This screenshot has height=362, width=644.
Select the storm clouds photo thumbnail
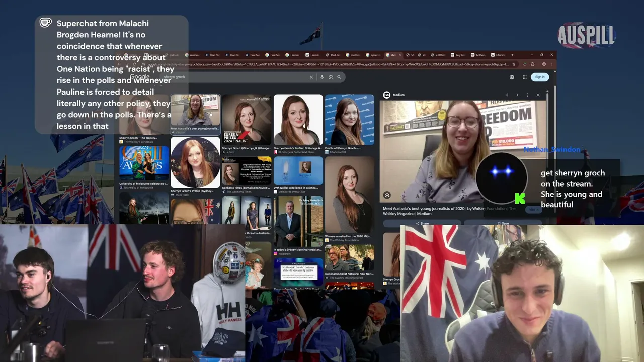click(144, 207)
